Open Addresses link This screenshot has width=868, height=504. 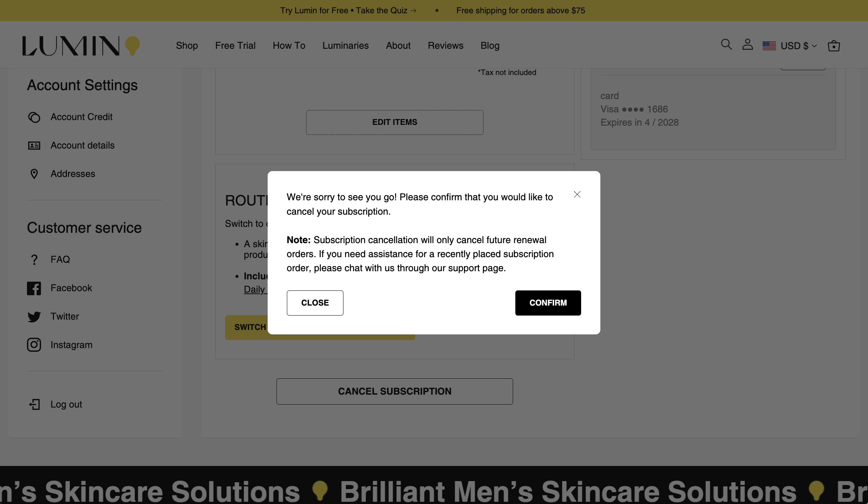point(73,174)
